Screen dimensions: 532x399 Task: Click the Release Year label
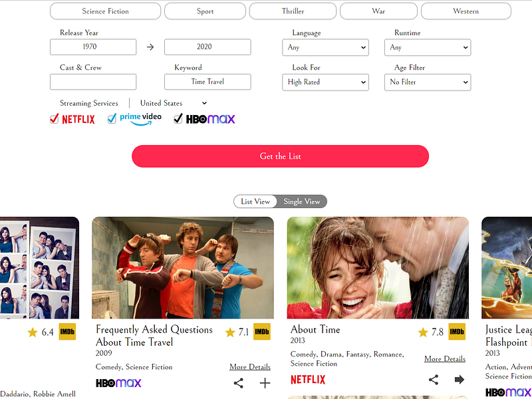[x=79, y=33]
